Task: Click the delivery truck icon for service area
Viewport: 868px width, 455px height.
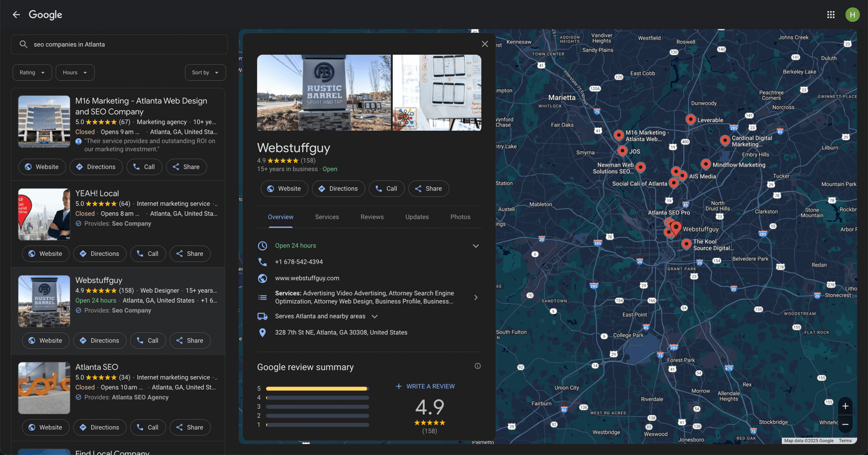Action: click(263, 317)
